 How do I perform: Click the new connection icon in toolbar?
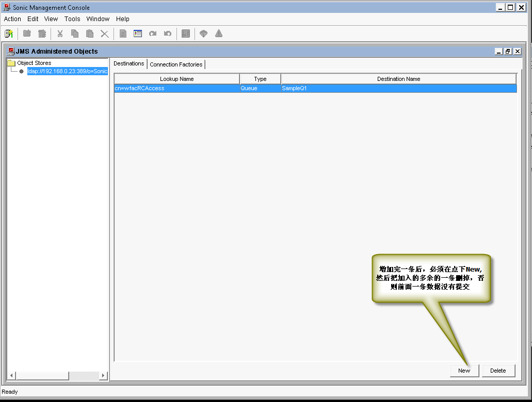(9, 33)
